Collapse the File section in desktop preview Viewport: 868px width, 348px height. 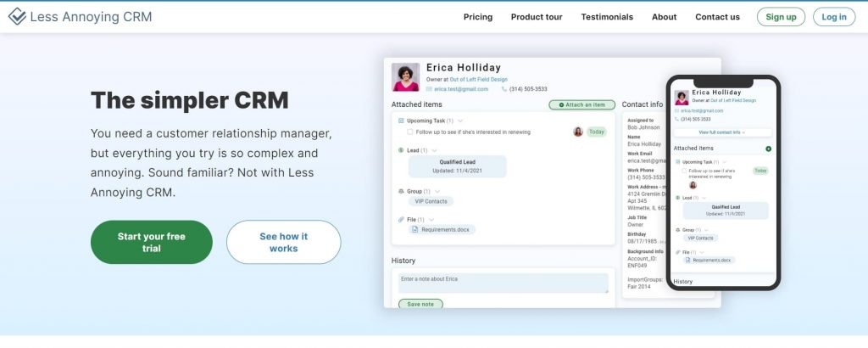[431, 220]
